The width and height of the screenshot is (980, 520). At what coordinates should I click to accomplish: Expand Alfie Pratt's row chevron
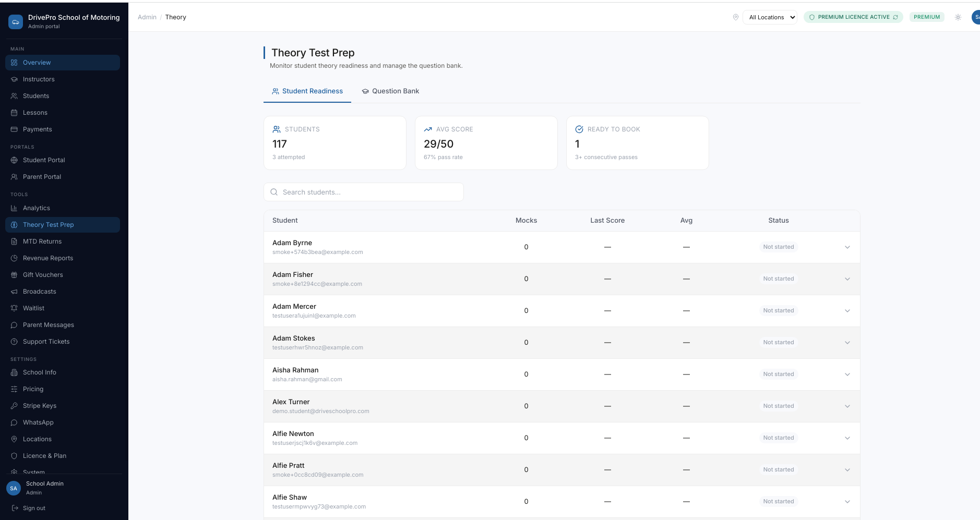pyautogui.click(x=847, y=470)
